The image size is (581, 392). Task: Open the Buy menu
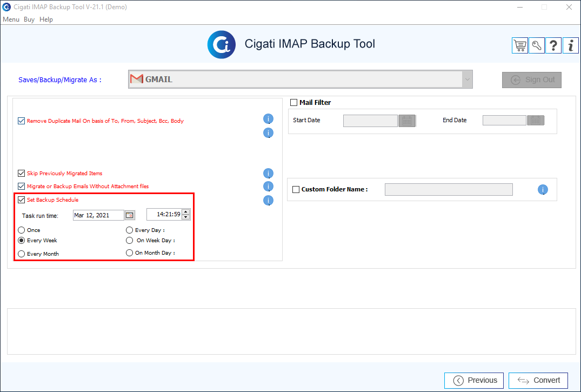pos(29,19)
